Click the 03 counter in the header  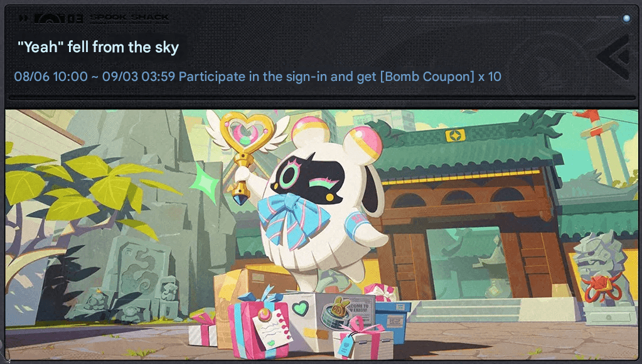76,18
